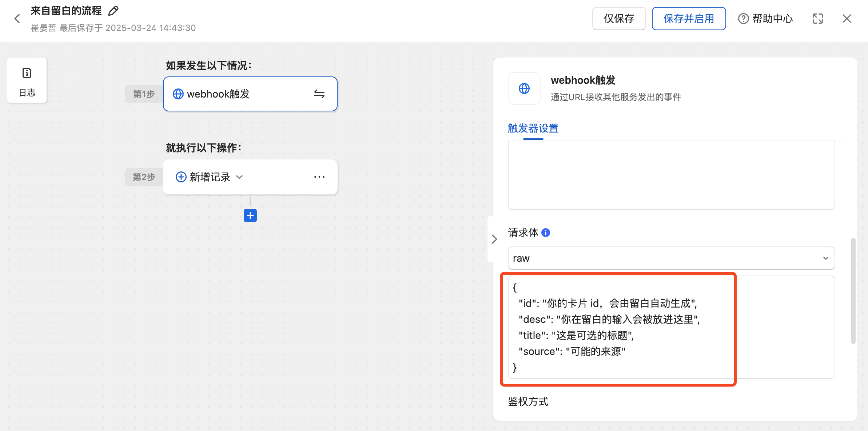Click the last saved timestamp text

click(x=113, y=28)
